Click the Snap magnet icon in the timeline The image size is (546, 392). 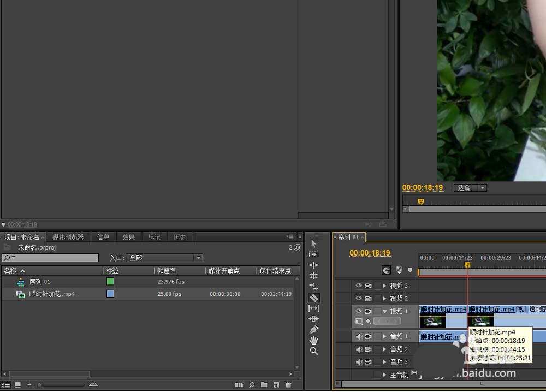(x=387, y=270)
